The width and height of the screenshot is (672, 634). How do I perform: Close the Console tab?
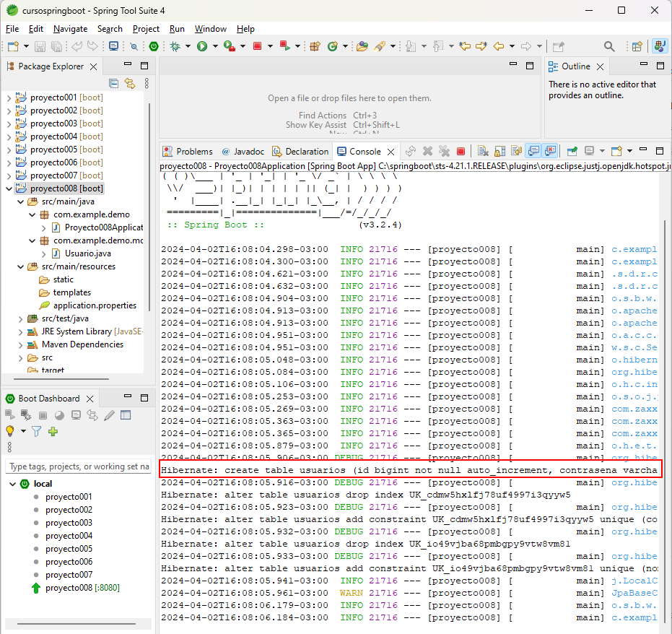point(390,152)
